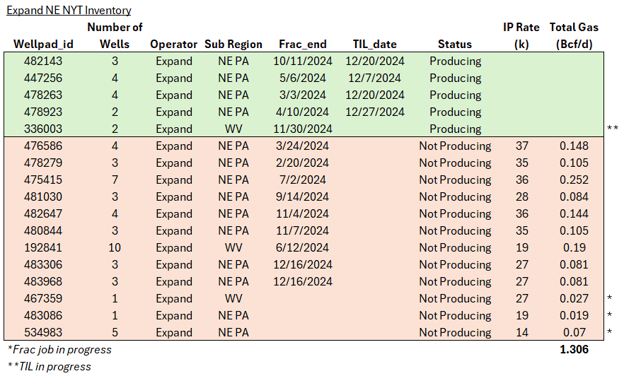The height and width of the screenshot is (376, 624).
Task: Select Not Producing status for 475415
Action: tap(455, 180)
